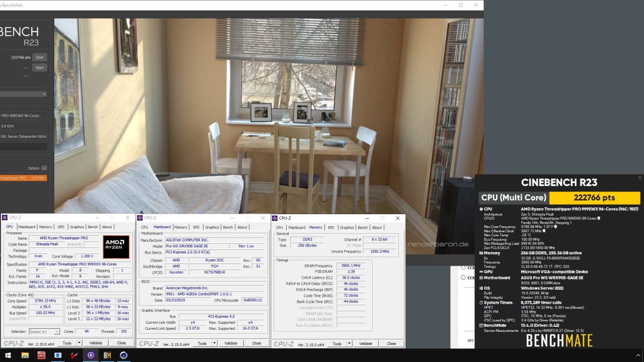Click Start to run the Cinebench benchmark
This screenshot has height=362, width=644.
tap(39, 57)
